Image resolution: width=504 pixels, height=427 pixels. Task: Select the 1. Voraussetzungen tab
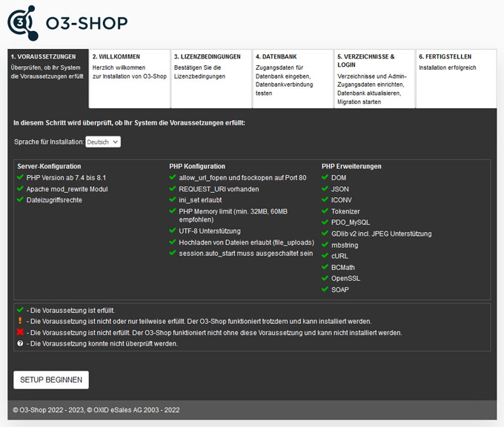tap(48, 79)
